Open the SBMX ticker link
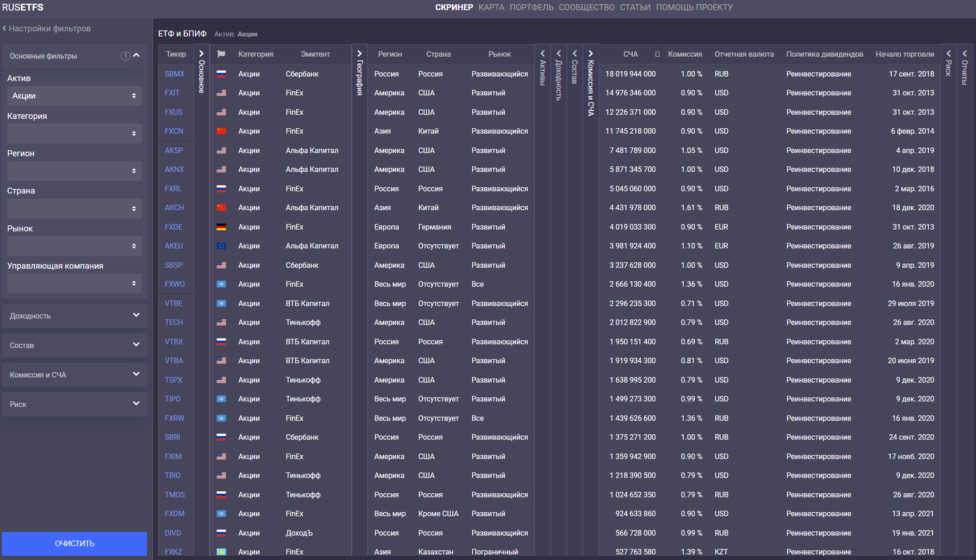Image resolution: width=976 pixels, height=560 pixels. tap(174, 74)
